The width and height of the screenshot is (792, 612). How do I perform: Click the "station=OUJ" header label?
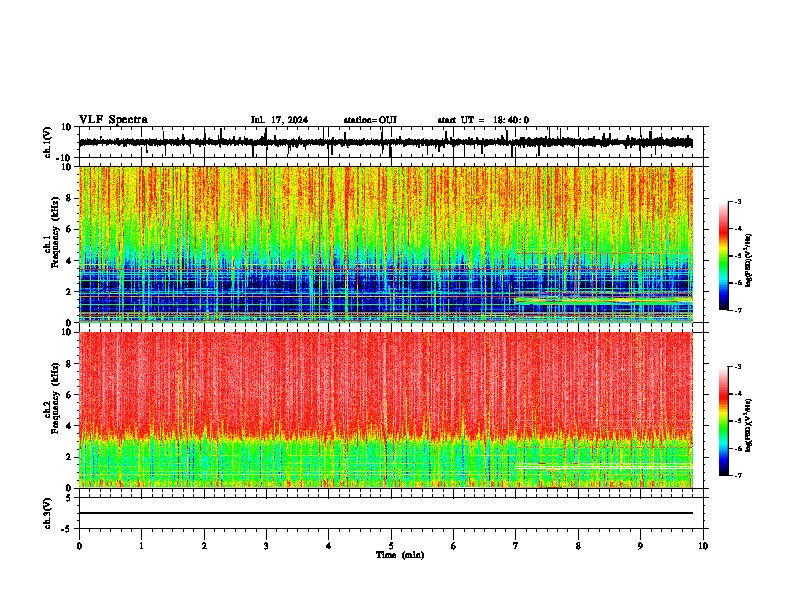[x=370, y=120]
